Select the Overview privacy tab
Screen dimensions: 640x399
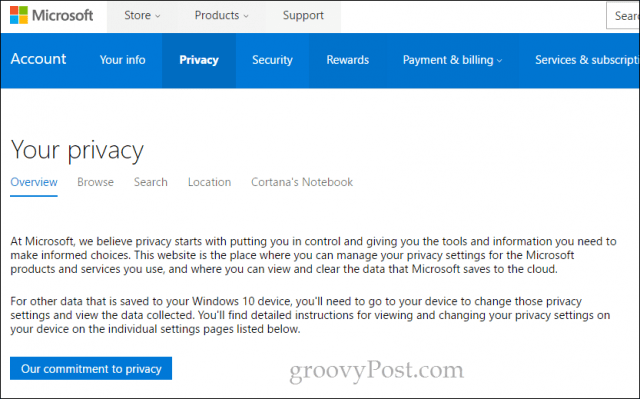tap(34, 182)
